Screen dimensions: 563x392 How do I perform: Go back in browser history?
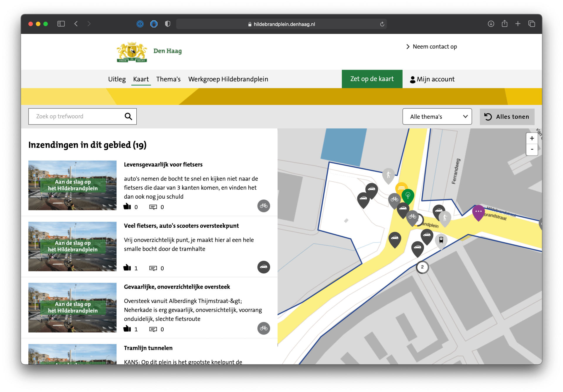(x=76, y=24)
